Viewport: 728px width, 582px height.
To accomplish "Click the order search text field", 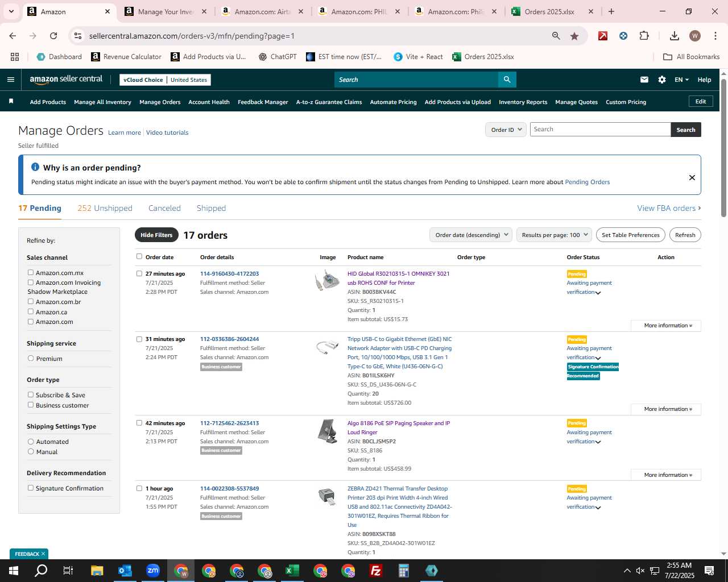I will coord(600,130).
